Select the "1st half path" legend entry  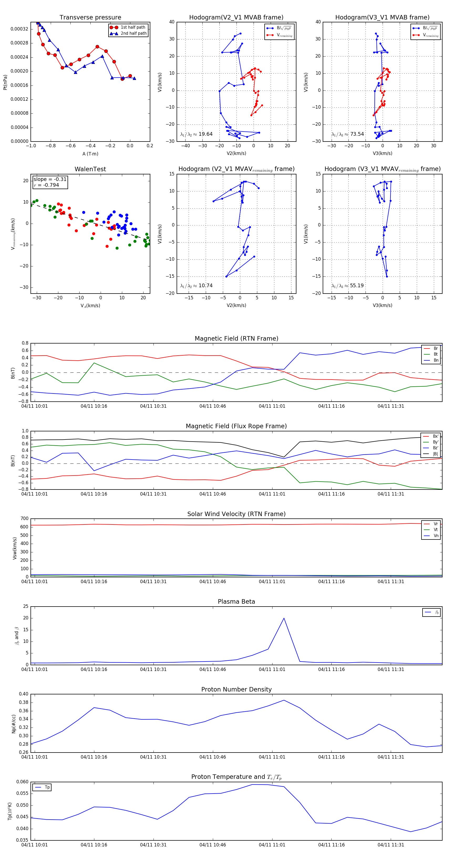[x=128, y=27]
